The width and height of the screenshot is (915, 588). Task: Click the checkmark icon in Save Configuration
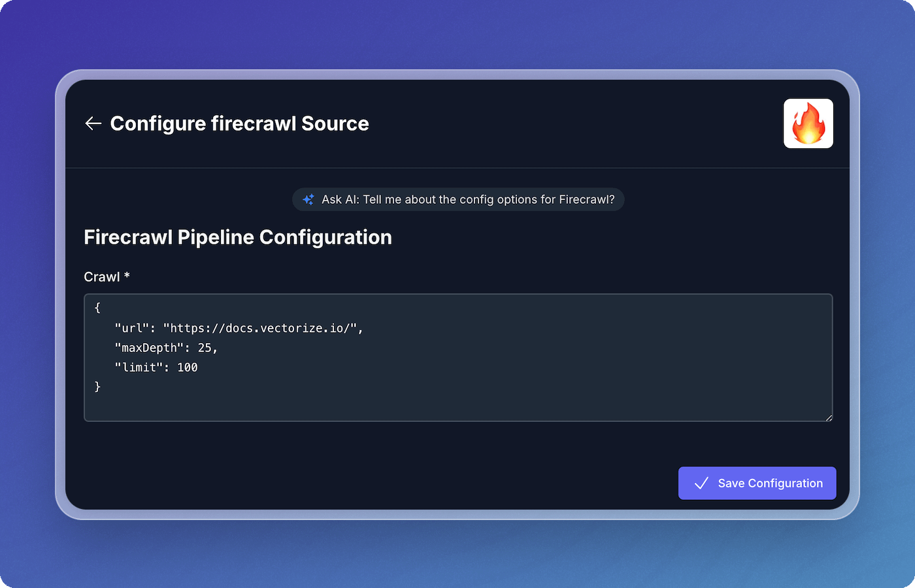click(x=701, y=483)
